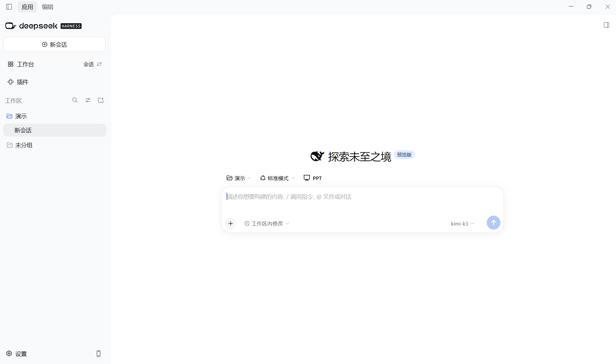This screenshot has width=616, height=364.
Task: Click the search icon in 工作区 header
Action: click(75, 100)
